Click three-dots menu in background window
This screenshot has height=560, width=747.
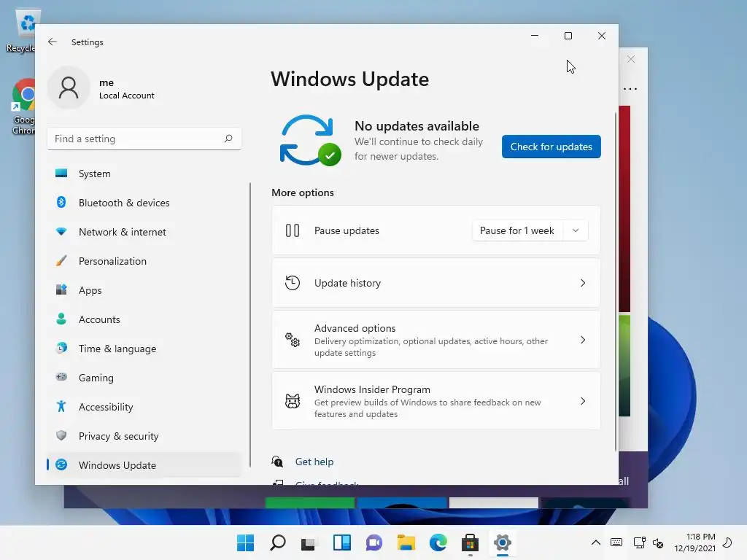[x=630, y=88]
